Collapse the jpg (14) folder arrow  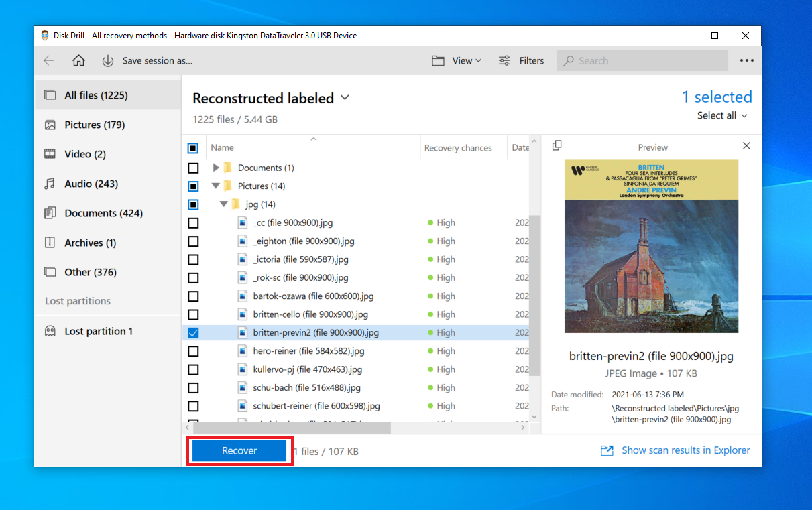pos(224,204)
